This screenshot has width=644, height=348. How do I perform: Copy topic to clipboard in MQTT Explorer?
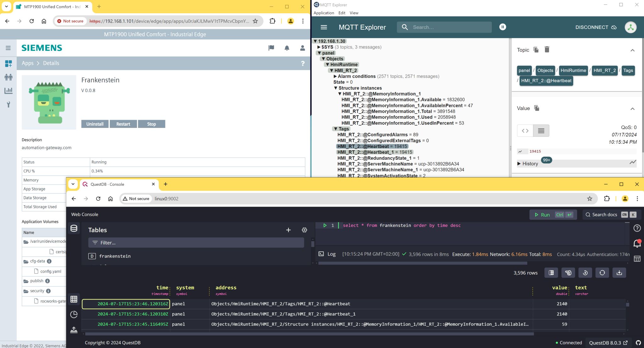[x=536, y=50]
